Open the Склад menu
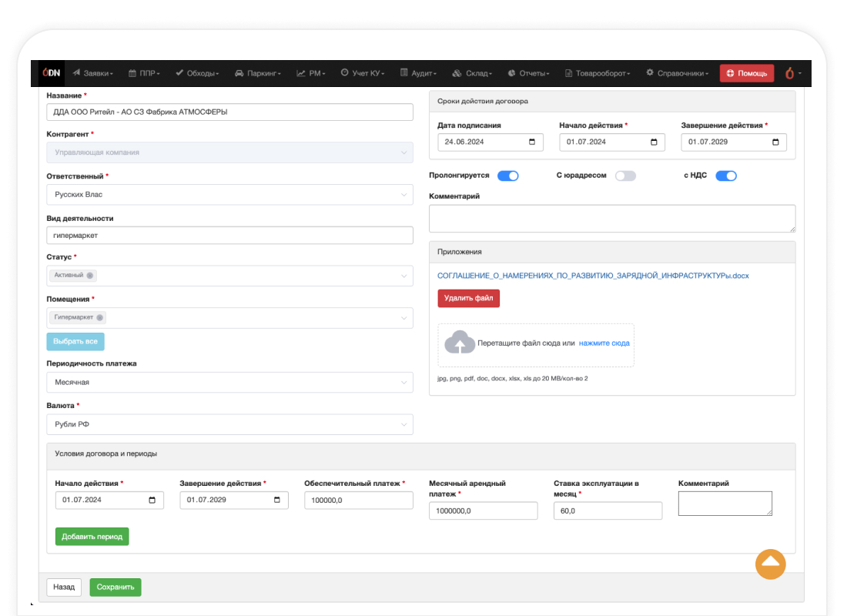This screenshot has height=616, width=847. [x=472, y=73]
